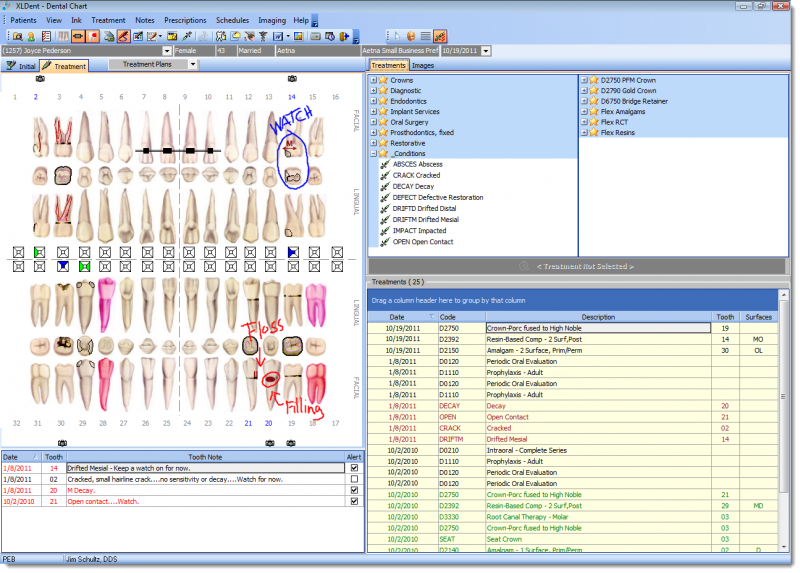800x573 pixels.
Task: Click the rightmost toolbar icon with orange background
Action: click(440, 36)
